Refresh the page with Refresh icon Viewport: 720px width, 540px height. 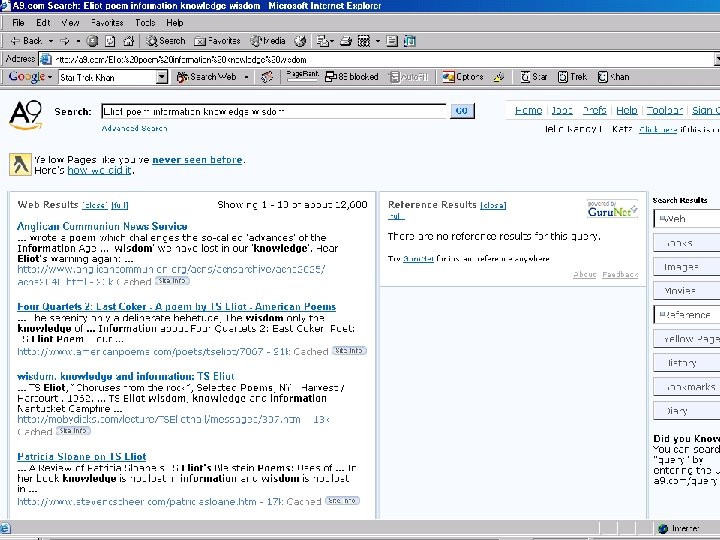point(110,41)
